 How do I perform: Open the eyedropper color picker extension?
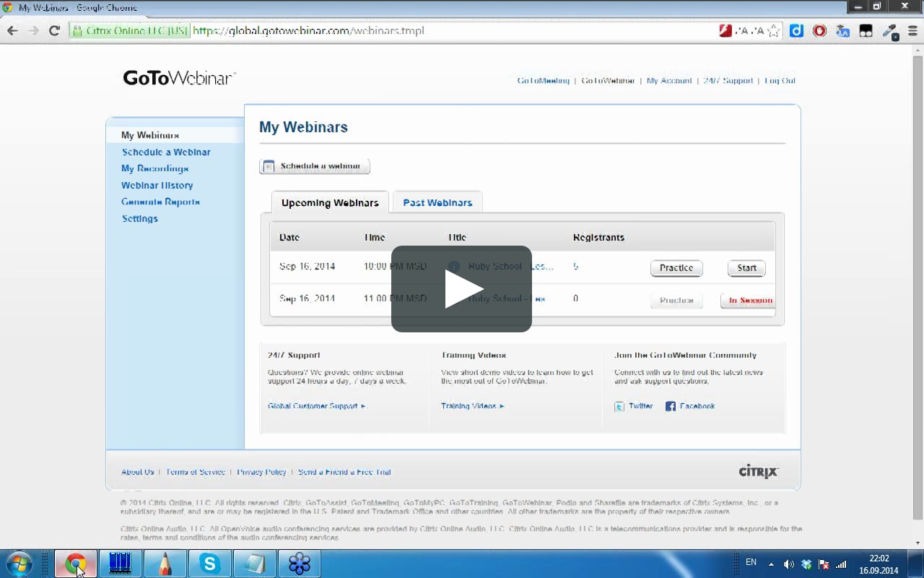click(x=889, y=31)
